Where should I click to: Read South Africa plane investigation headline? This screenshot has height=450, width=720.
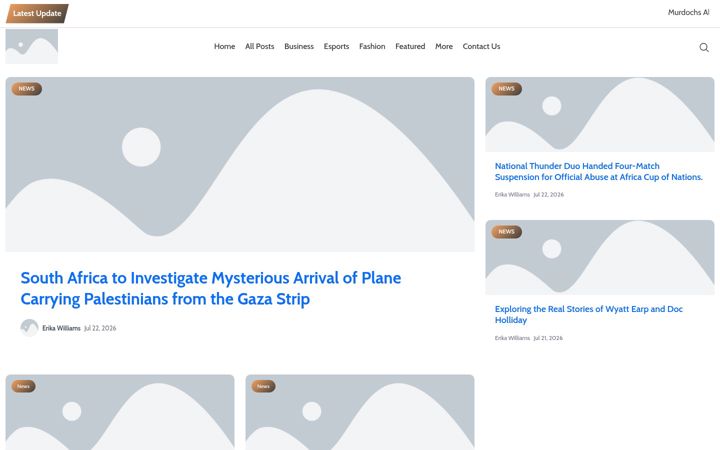211,288
